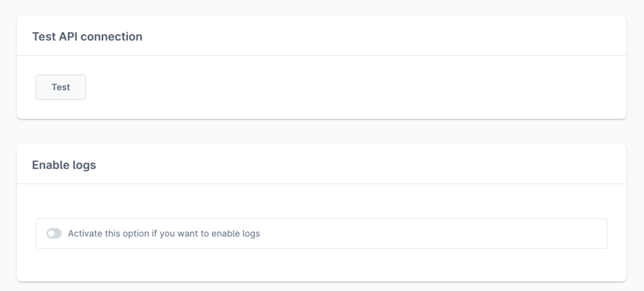The image size is (644, 291).
Task: Click the header bar of the Test API card
Action: 377,37
